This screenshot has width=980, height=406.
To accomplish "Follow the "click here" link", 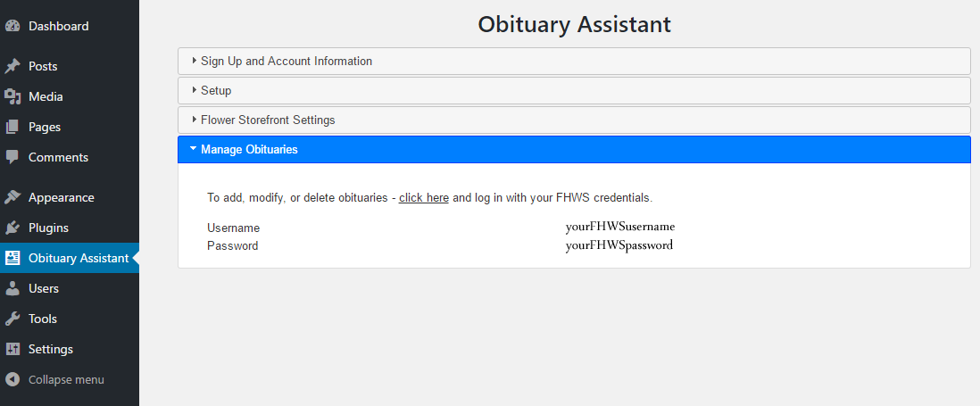I will (423, 197).
